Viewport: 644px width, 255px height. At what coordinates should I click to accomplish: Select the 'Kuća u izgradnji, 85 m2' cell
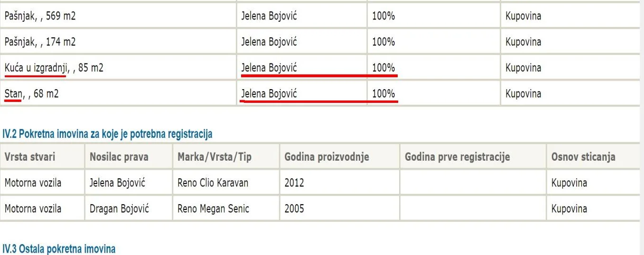pos(118,68)
